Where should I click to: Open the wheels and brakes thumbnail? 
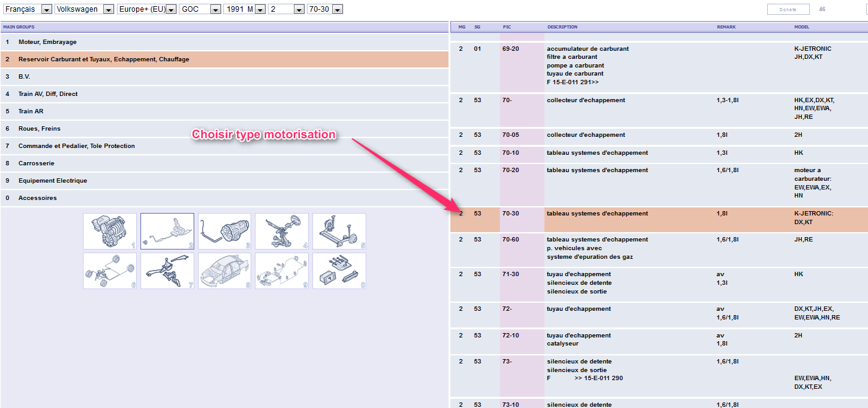point(110,271)
